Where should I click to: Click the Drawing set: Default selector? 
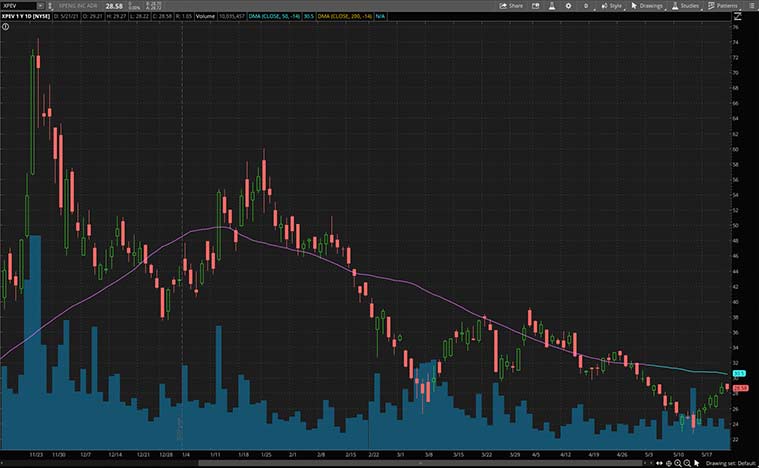click(x=729, y=462)
